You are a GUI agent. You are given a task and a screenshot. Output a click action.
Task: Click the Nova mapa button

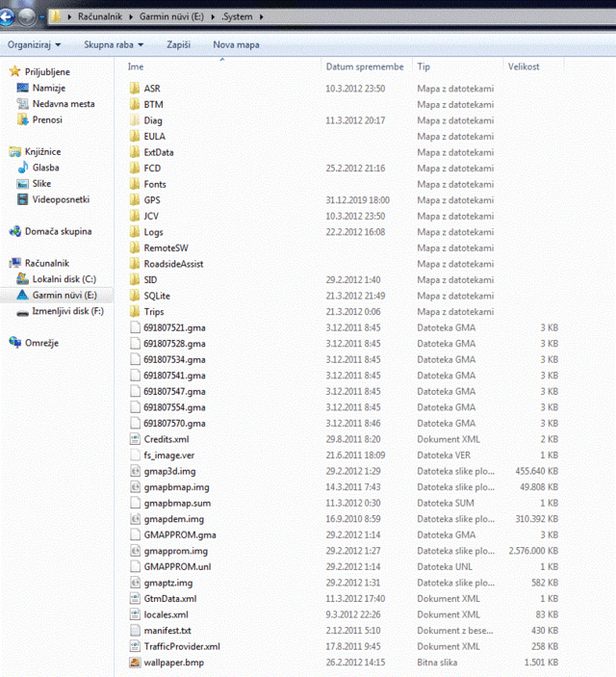point(236,44)
